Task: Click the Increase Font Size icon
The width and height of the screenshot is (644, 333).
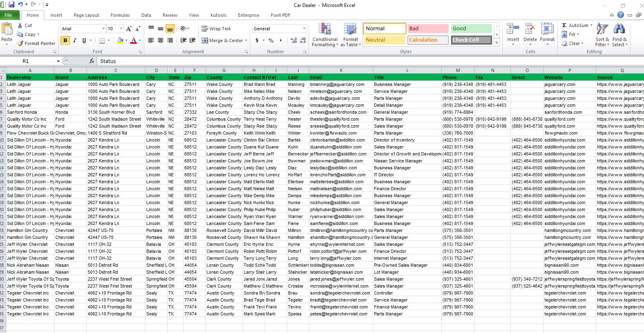Action: 129,29
